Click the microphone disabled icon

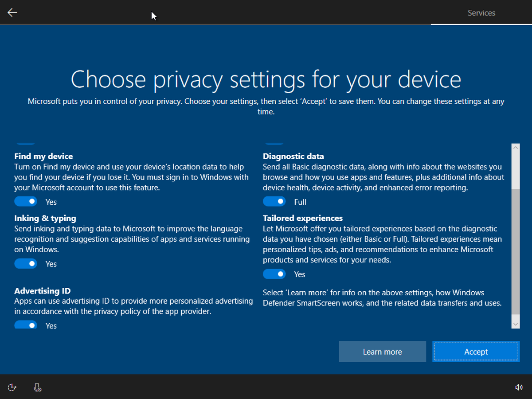click(38, 387)
